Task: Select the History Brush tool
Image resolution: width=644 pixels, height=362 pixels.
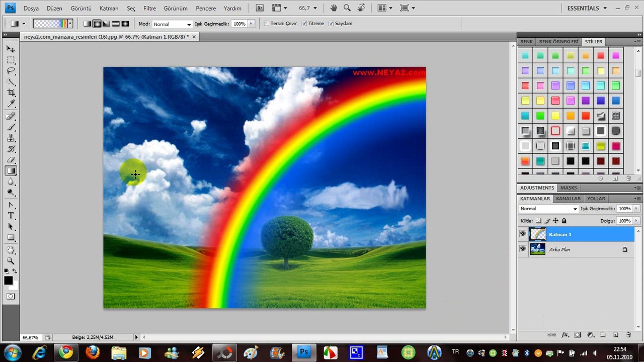Action: 11,149
